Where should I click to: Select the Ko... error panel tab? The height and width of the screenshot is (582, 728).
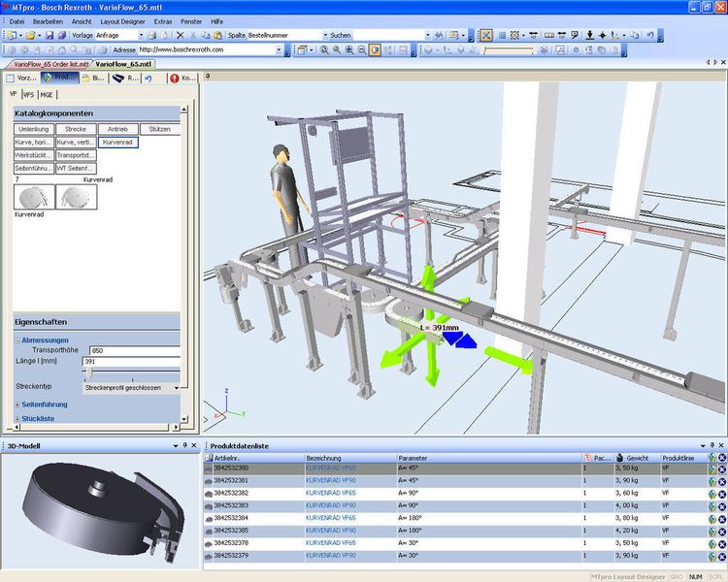pyautogui.click(x=182, y=78)
